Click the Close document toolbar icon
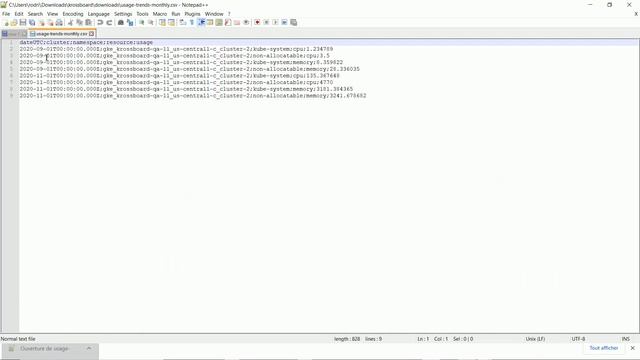The width and height of the screenshot is (640, 360). tap(41, 22)
